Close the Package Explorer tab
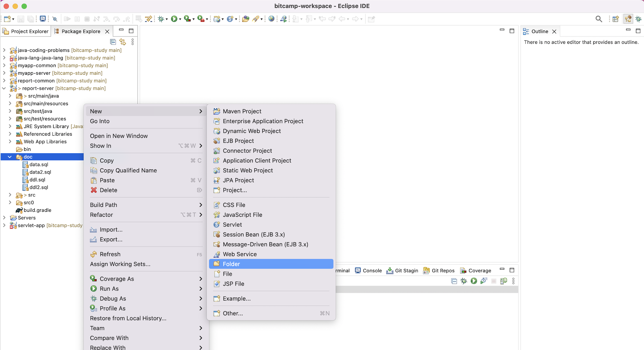 (x=107, y=32)
